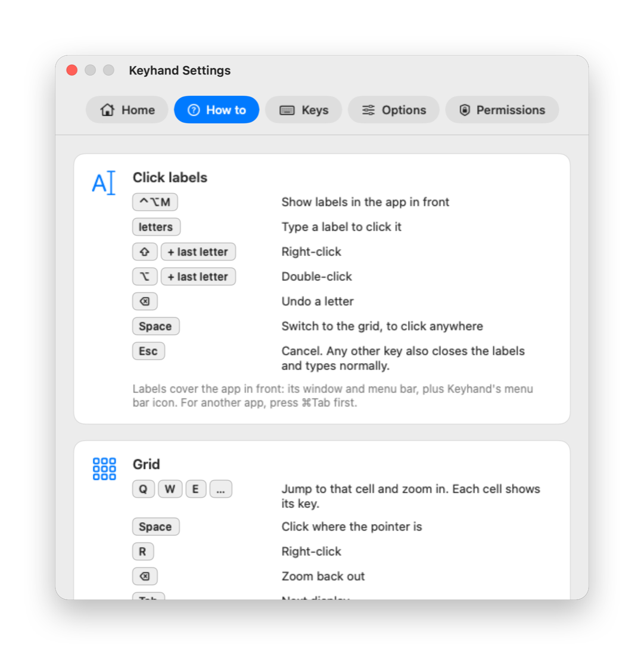Click the 'Undo a letter' description

coord(318,301)
